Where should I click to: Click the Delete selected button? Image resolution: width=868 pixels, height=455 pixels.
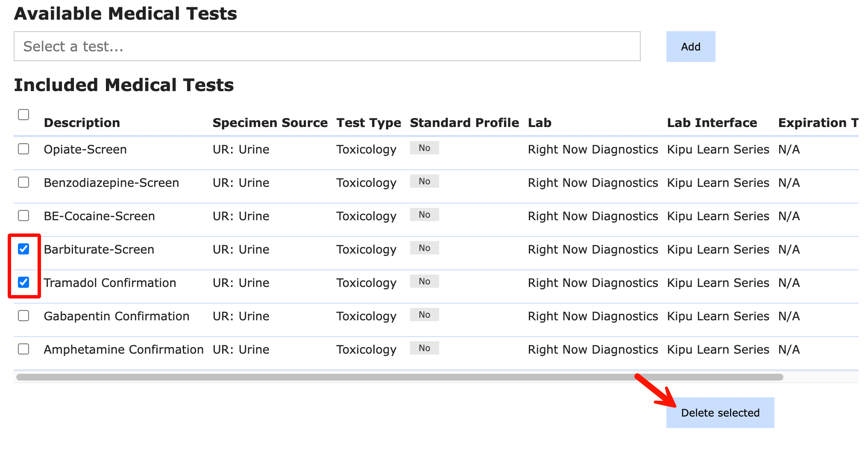[x=720, y=413]
